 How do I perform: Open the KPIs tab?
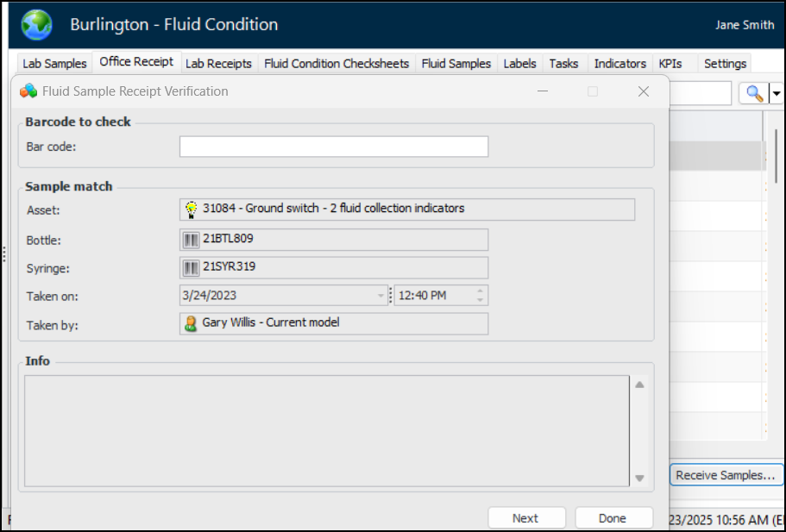[670, 64]
